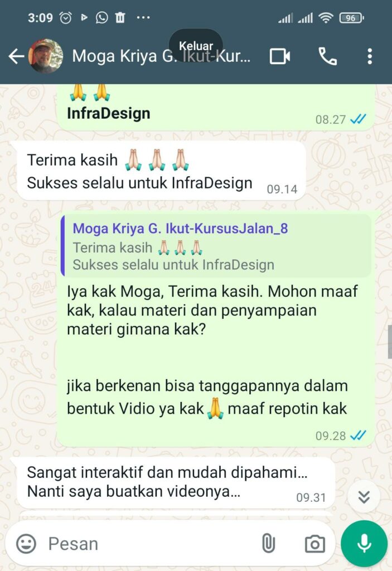
Task: Tap the alarm icon in status bar
Action: pyautogui.click(x=66, y=17)
